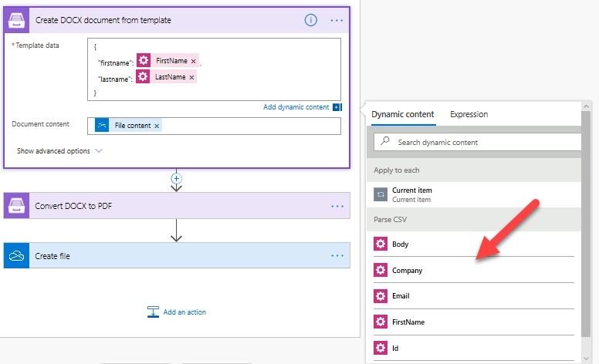Click the Add dynamic content blue plus icon

337,107
